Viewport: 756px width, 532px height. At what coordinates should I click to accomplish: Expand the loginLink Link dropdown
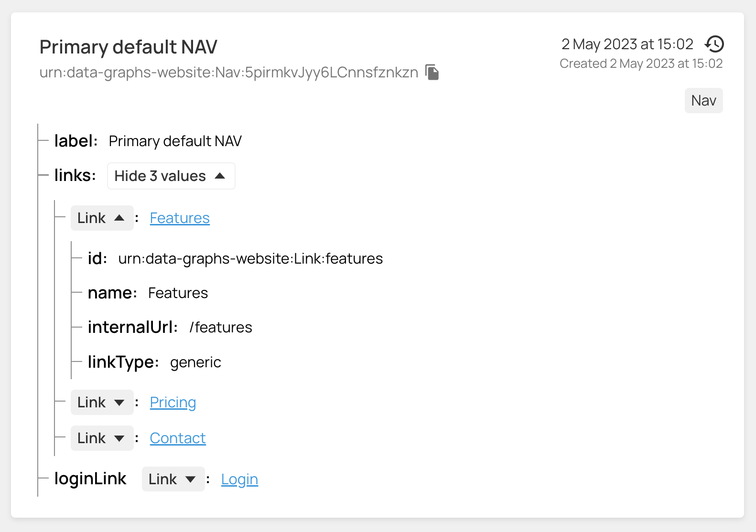click(173, 479)
